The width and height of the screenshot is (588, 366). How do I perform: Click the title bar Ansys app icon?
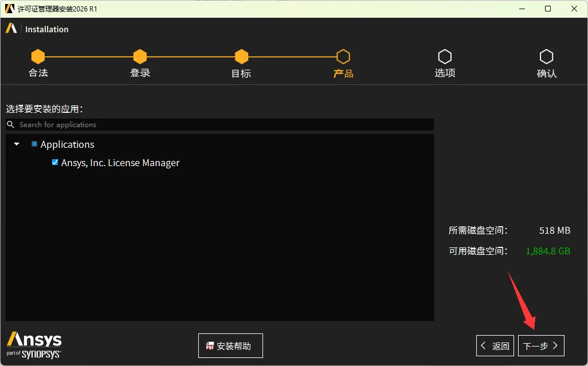click(x=9, y=9)
